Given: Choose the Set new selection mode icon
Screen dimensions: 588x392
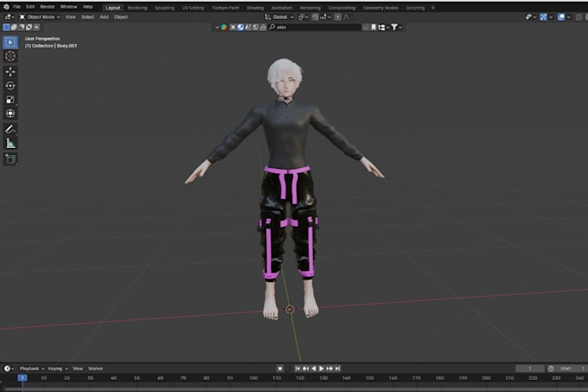Looking at the screenshot, I should [6, 27].
